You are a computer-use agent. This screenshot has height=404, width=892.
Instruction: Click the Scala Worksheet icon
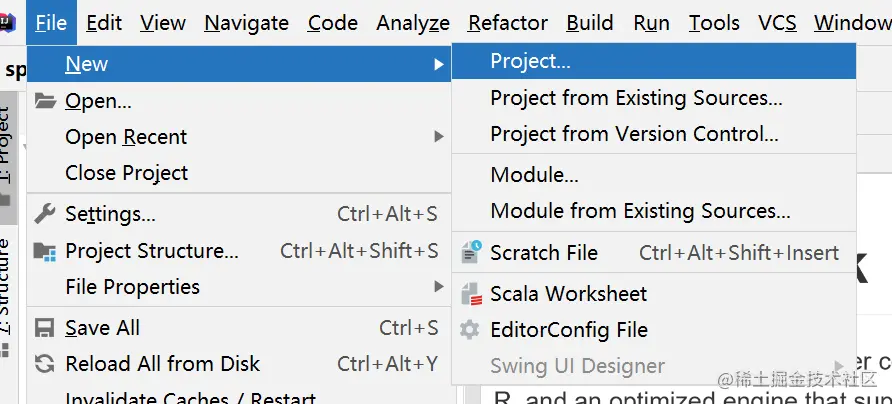click(470, 294)
